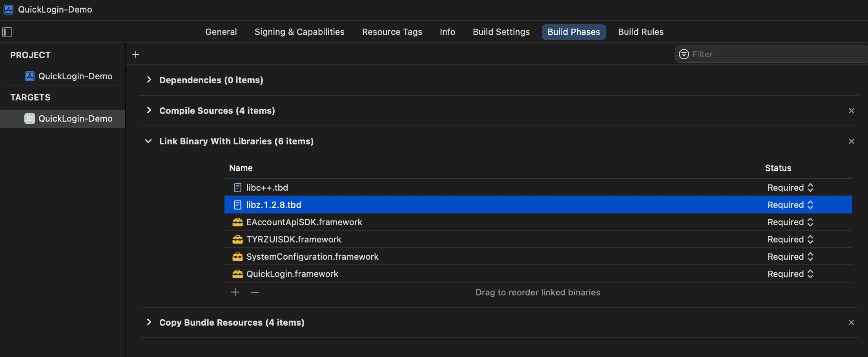Delete the Copy Bundle Resources phase
The image size is (868, 357).
point(852,322)
